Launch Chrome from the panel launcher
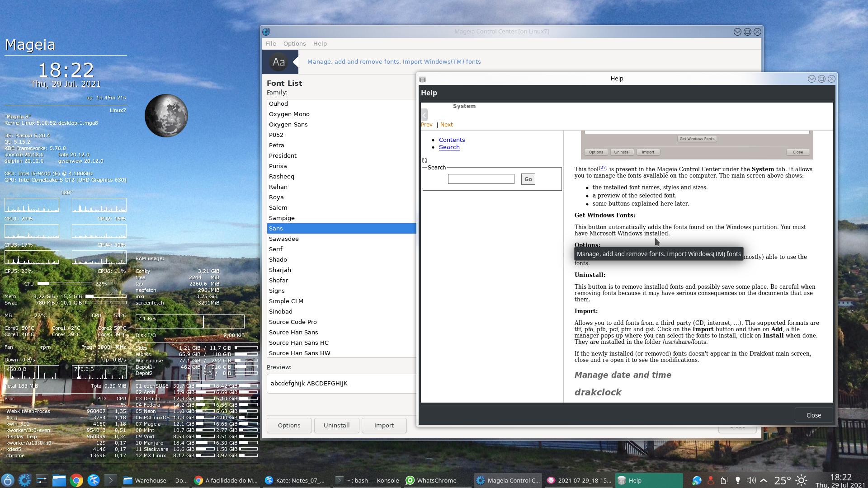The image size is (868, 488). (x=76, y=480)
